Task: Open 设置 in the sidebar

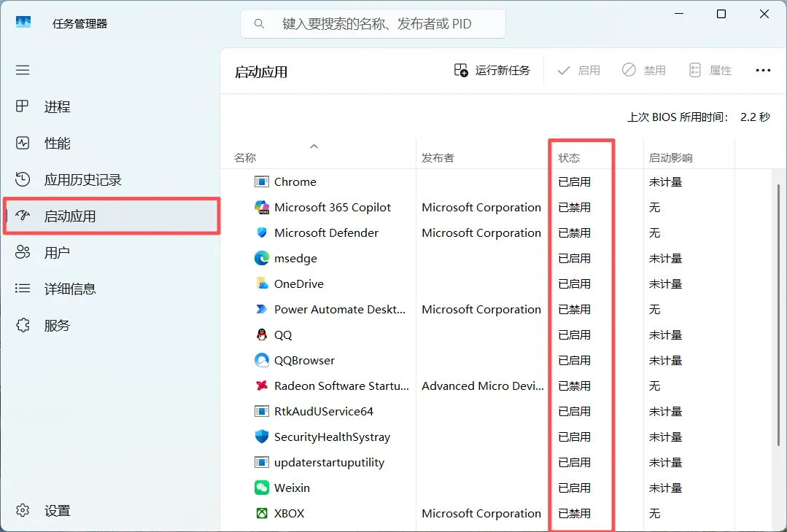Action: pos(112,510)
